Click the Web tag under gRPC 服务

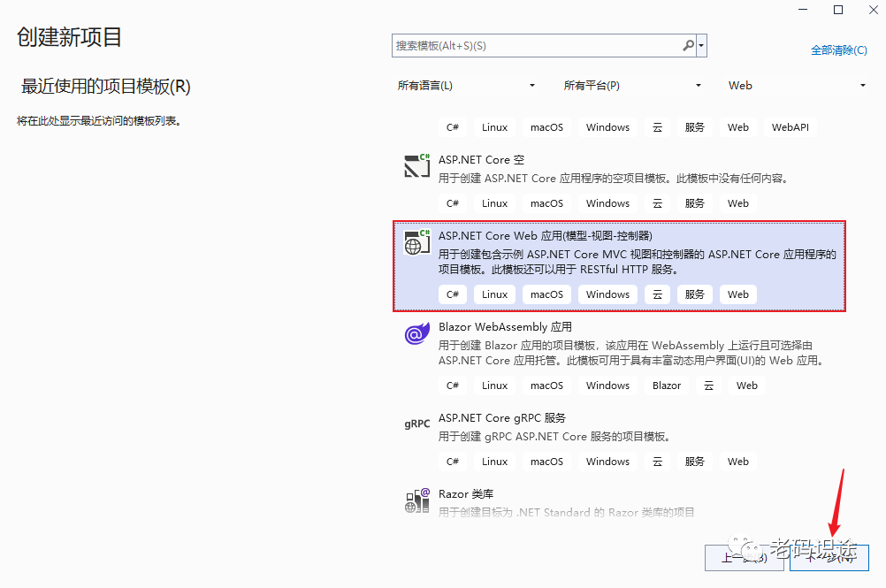tap(738, 462)
